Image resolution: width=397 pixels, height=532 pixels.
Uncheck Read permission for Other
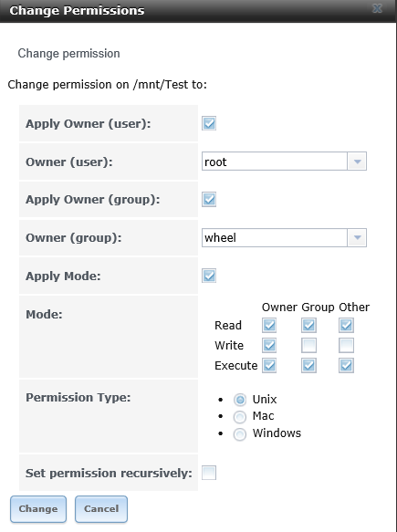[346, 325]
